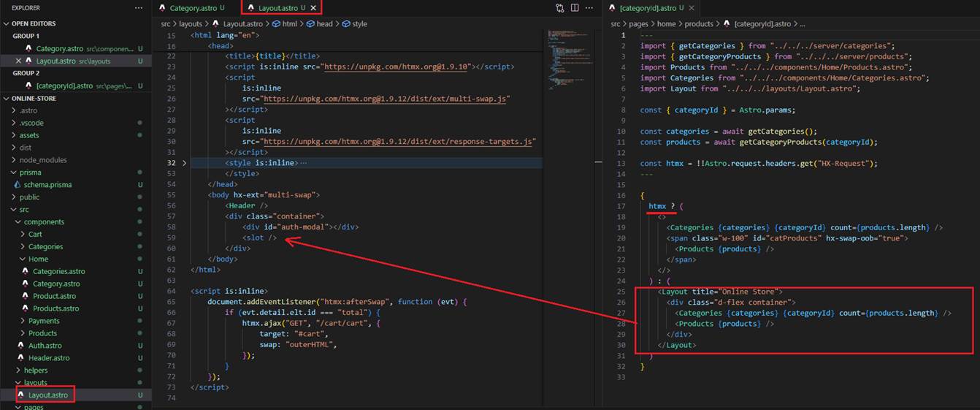Open Category.astro under the Home folder

56,284
